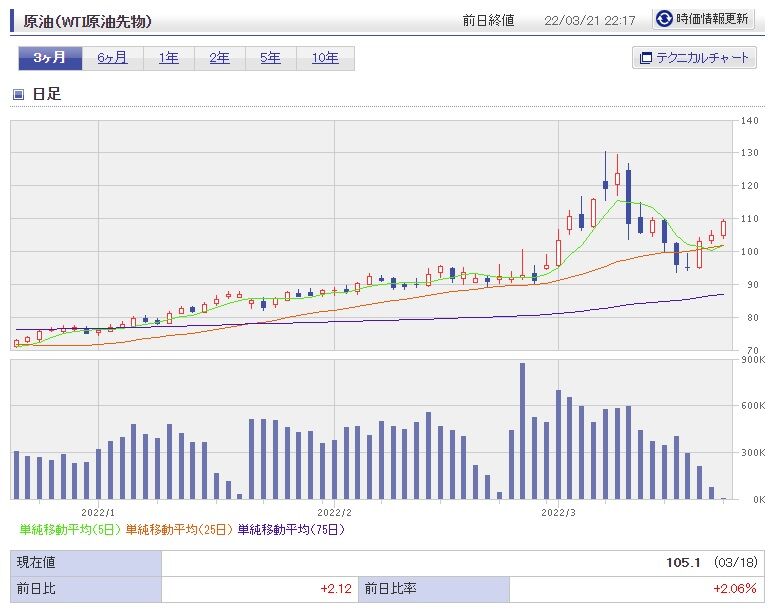The width and height of the screenshot is (777, 614).
Task: Show the 1年 chart range
Action: 169,58
